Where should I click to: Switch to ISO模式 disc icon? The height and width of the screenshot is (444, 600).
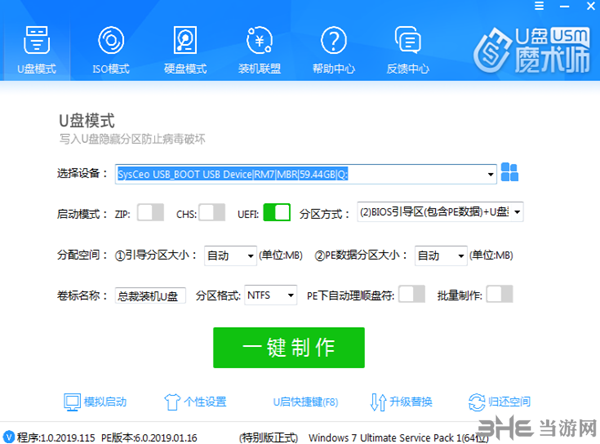pyautogui.click(x=111, y=40)
